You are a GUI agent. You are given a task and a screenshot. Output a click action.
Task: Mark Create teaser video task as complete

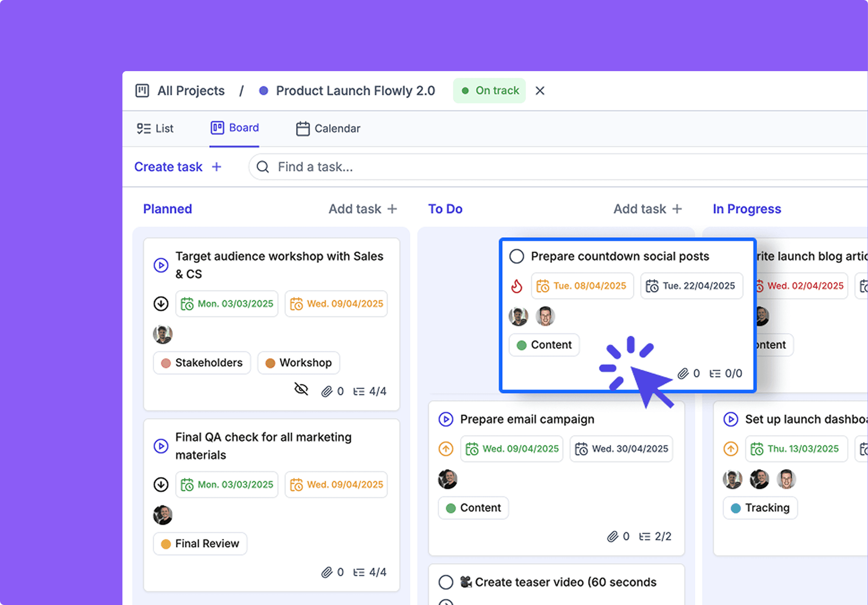446,582
